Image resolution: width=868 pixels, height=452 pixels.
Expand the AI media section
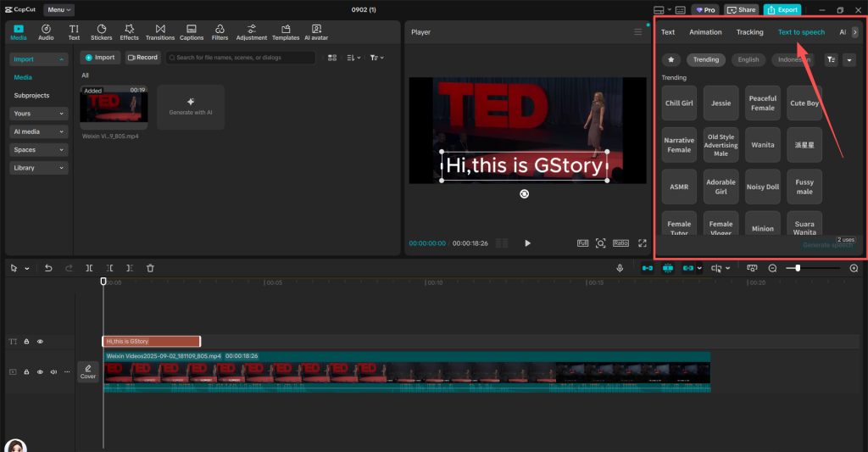click(x=39, y=131)
